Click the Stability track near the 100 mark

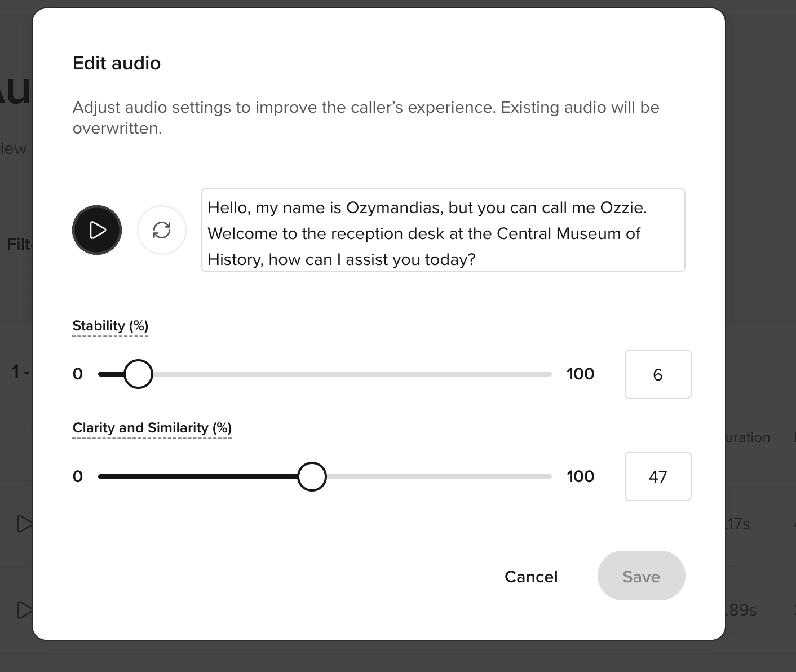coord(541,373)
